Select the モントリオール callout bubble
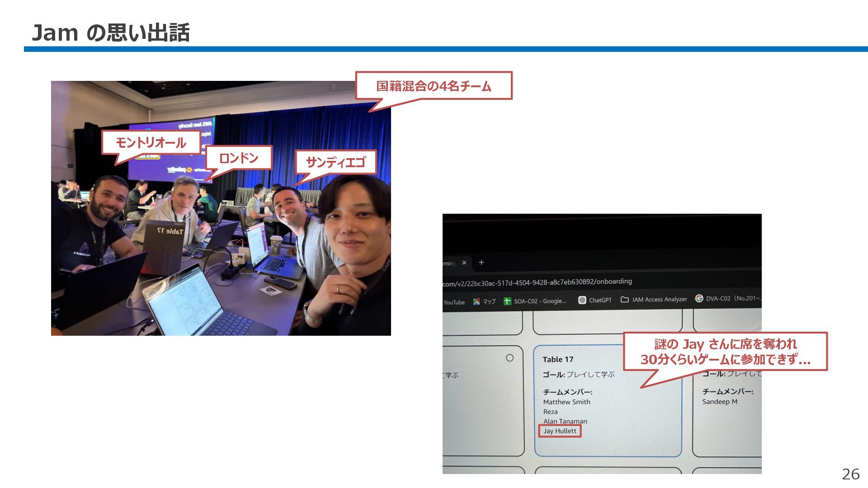This screenshot has height=488, width=868. coord(151,143)
